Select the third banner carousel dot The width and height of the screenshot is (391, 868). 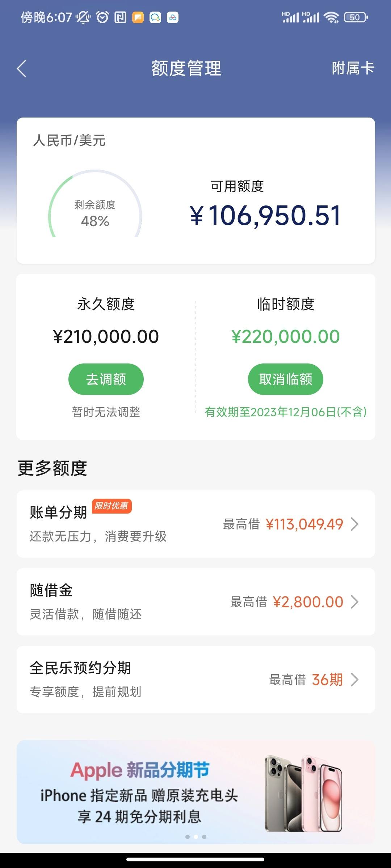tap(204, 837)
